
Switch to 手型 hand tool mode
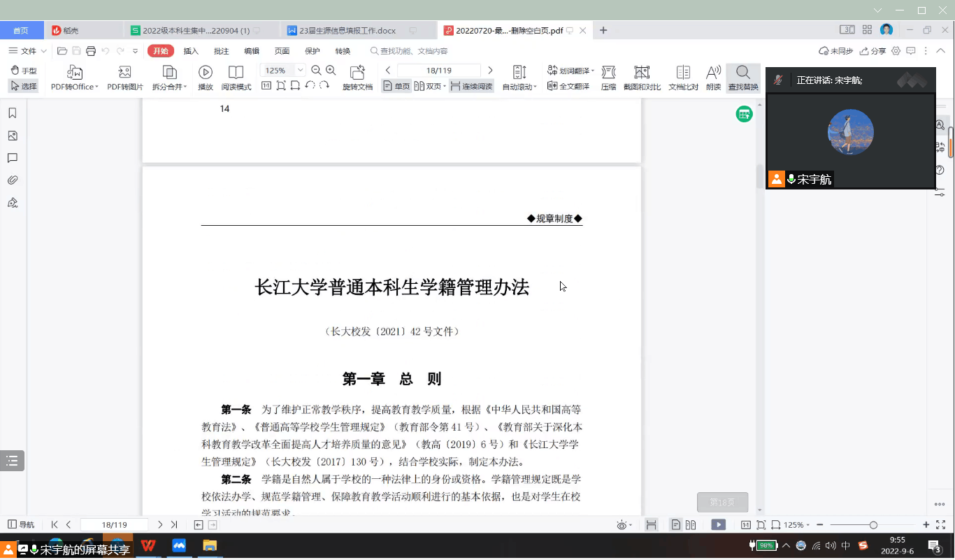23,71
